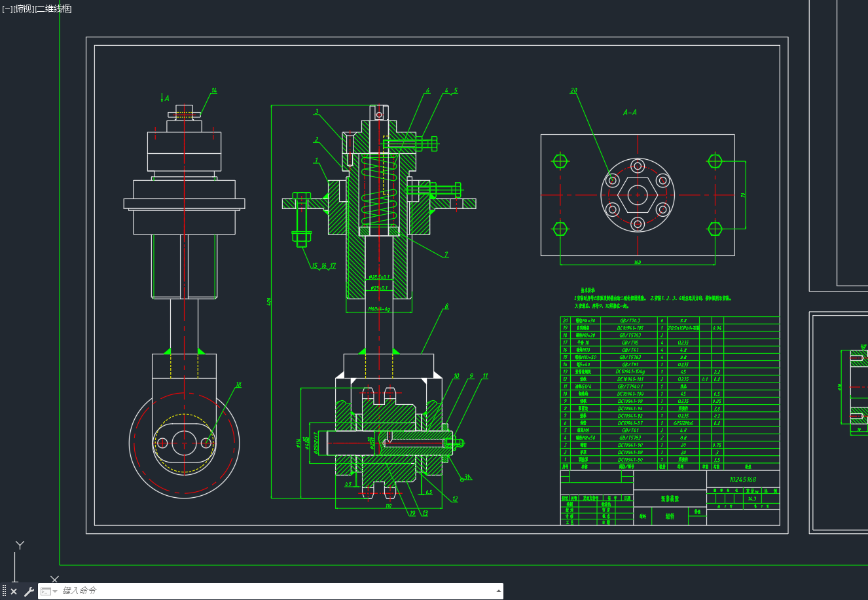Image resolution: width=868 pixels, height=600 pixels.
Task: Select the 169 dimension under A-A view
Action: [637, 262]
